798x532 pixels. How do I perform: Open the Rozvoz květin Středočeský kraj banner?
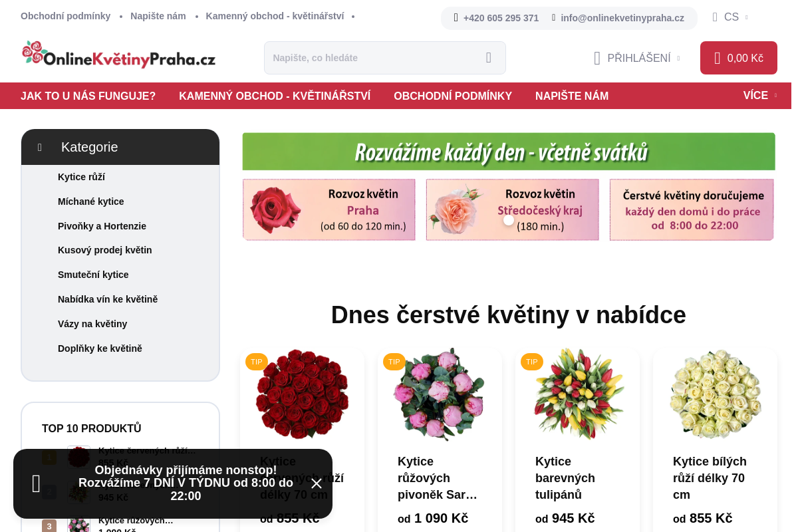pos(513,209)
